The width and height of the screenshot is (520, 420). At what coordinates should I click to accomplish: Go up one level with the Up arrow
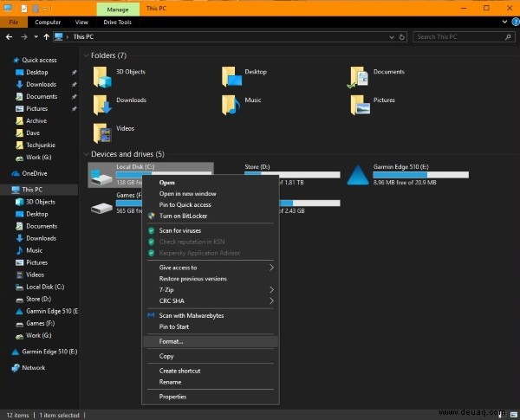47,36
